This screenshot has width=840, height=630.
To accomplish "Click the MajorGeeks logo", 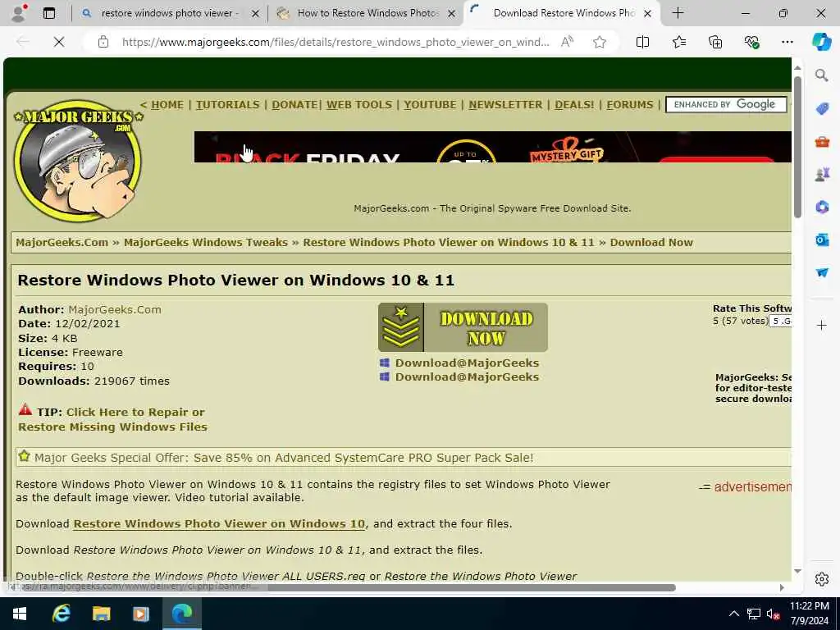I will coord(78,161).
